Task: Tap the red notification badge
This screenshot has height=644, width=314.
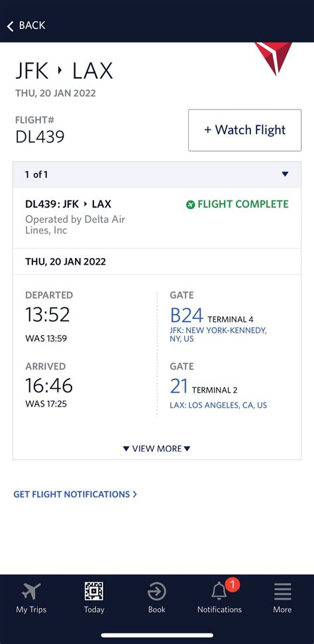Action: coord(233,584)
